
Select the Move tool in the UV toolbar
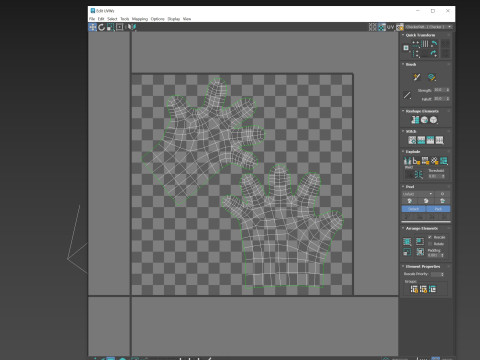click(x=92, y=27)
